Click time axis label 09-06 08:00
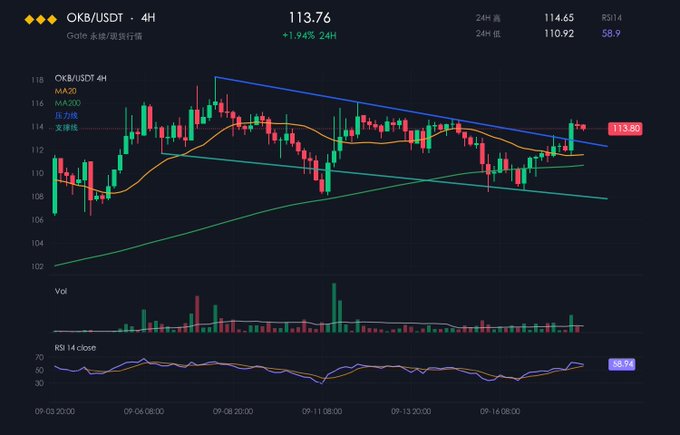 (144, 411)
